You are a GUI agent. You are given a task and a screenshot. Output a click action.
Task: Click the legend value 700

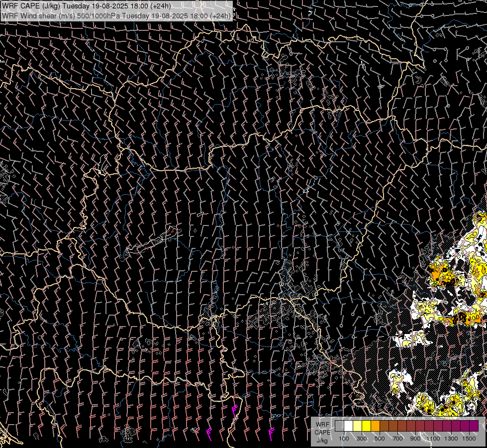tap(397, 439)
